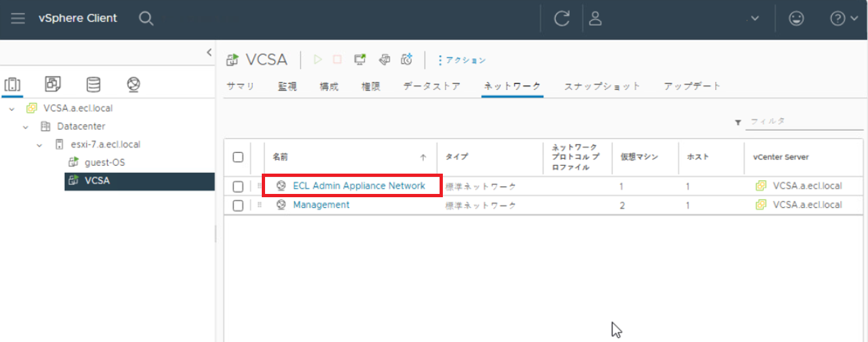Click the green Power On icon
Image resolution: width=868 pixels, height=342 pixels.
(x=318, y=60)
